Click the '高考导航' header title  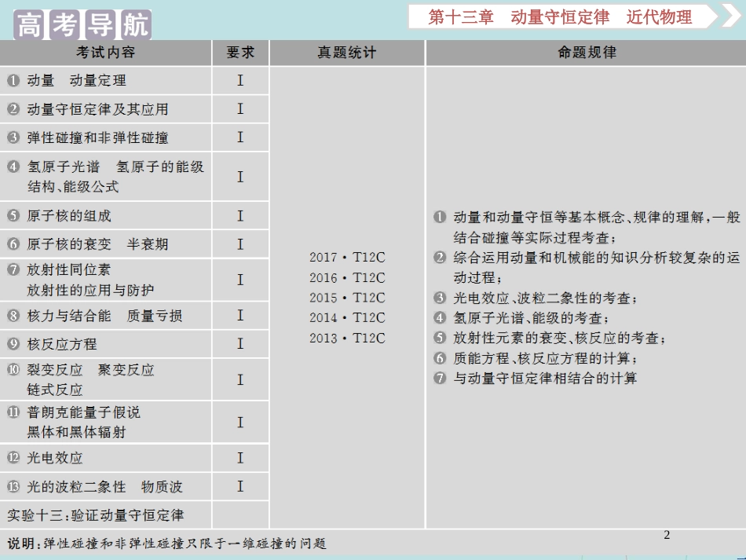82,25
